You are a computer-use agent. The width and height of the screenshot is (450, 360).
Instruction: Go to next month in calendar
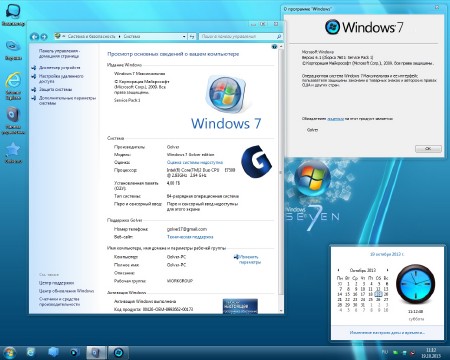point(387,270)
